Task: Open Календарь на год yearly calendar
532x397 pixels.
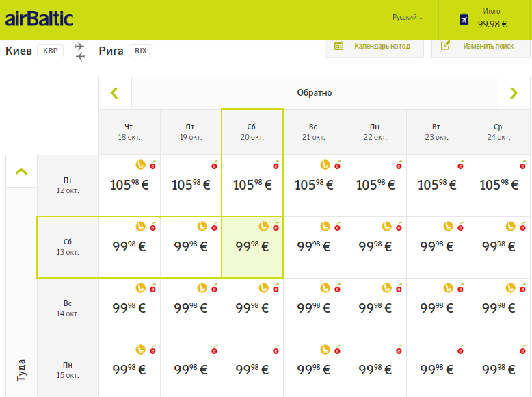Action: [374, 46]
